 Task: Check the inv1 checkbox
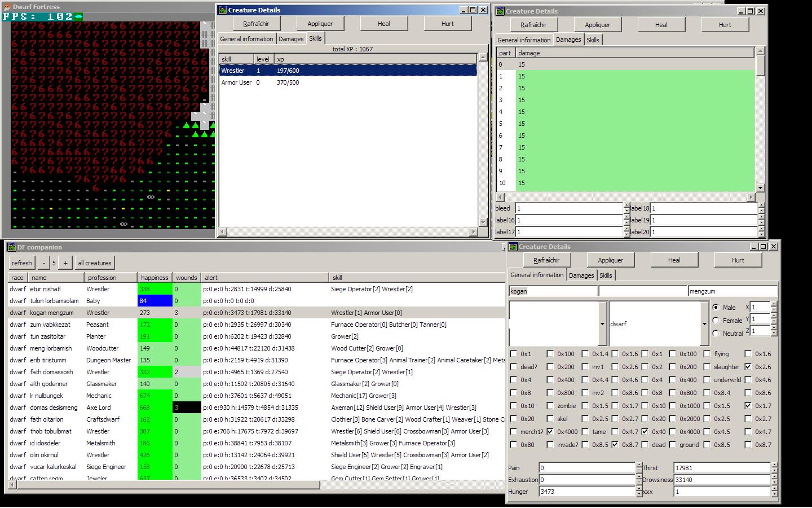(585, 367)
